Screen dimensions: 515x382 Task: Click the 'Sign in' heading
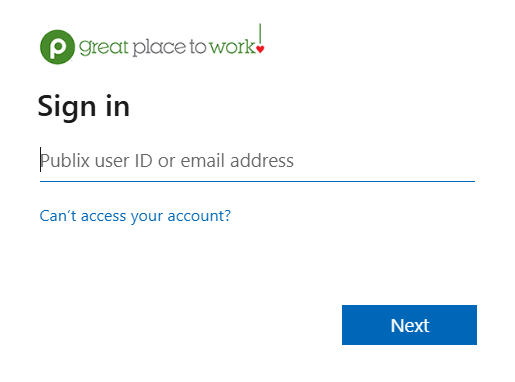[84, 107]
